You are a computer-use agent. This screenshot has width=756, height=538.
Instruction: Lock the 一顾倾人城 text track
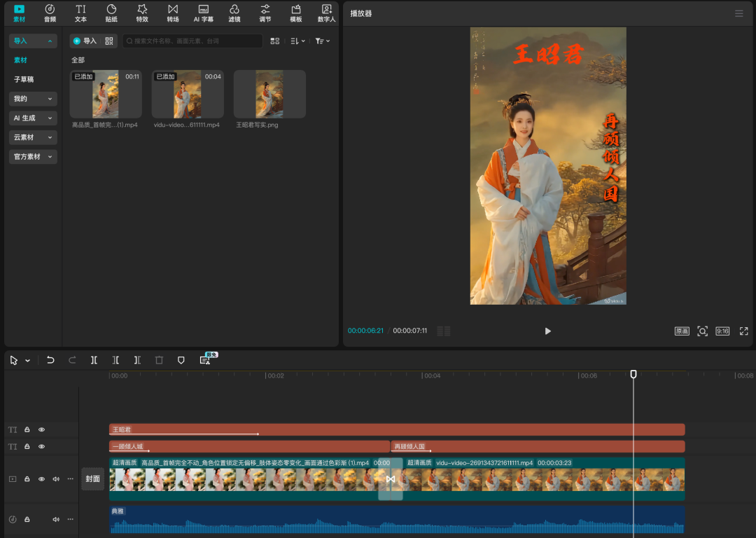(27, 446)
